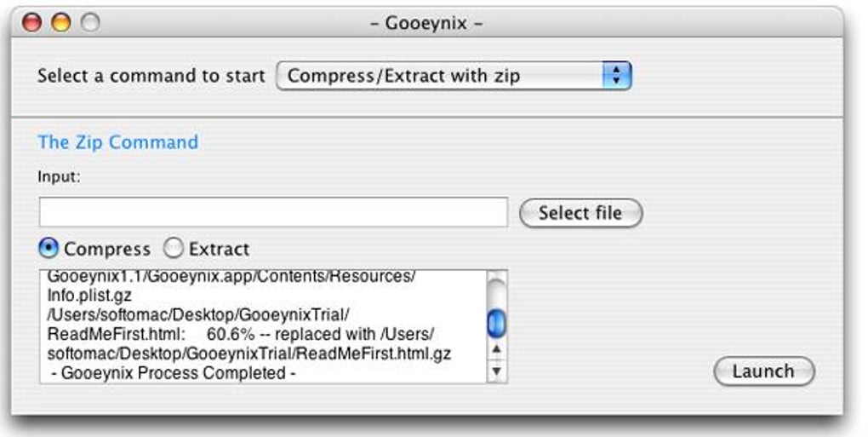Click the Select a command to start label
The width and height of the screenshot is (868, 437).
click(151, 76)
